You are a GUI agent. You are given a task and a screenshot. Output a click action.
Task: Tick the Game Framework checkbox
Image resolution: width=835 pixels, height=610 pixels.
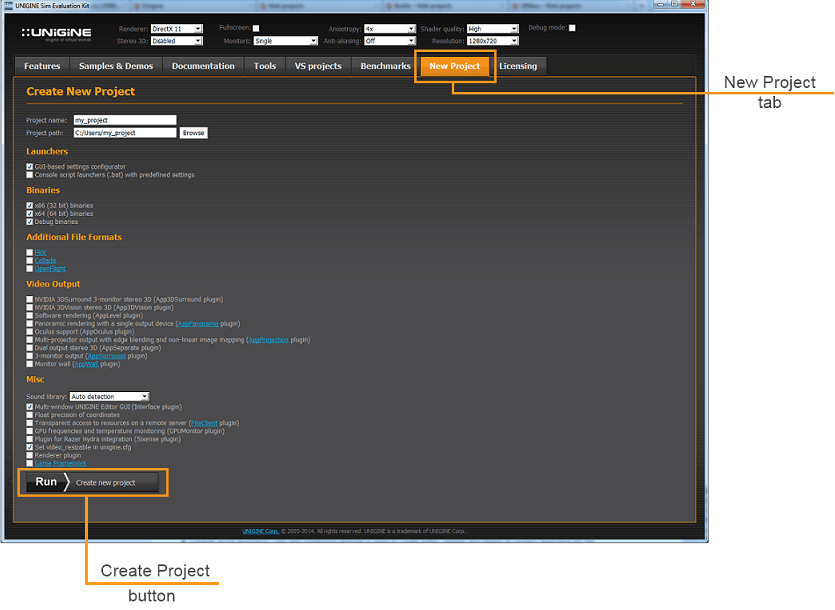(30, 463)
